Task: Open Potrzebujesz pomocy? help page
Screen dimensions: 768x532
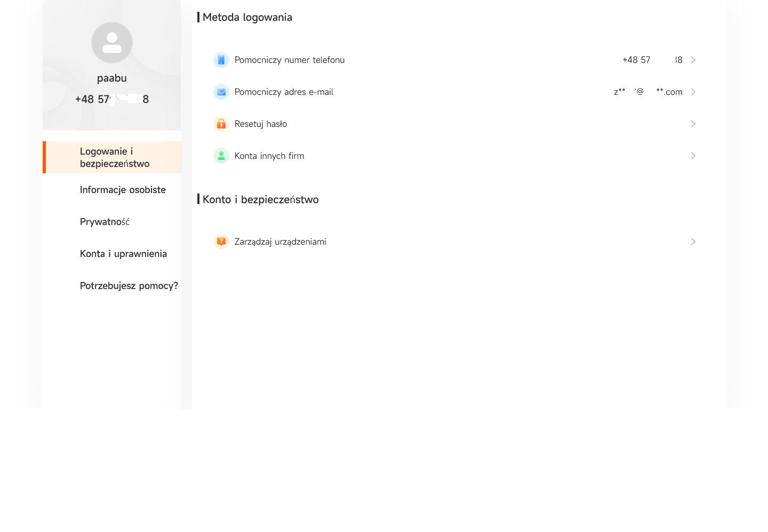Action: click(x=129, y=286)
